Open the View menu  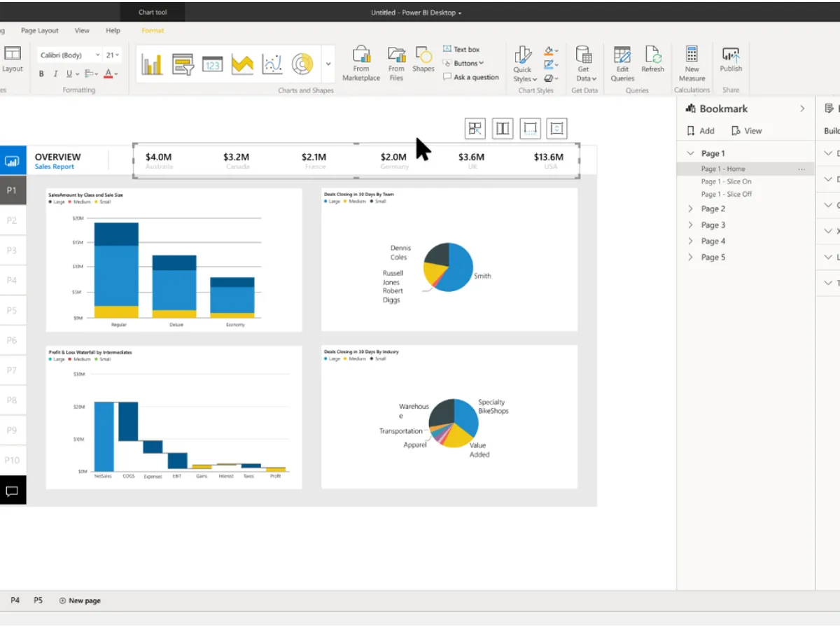click(82, 30)
